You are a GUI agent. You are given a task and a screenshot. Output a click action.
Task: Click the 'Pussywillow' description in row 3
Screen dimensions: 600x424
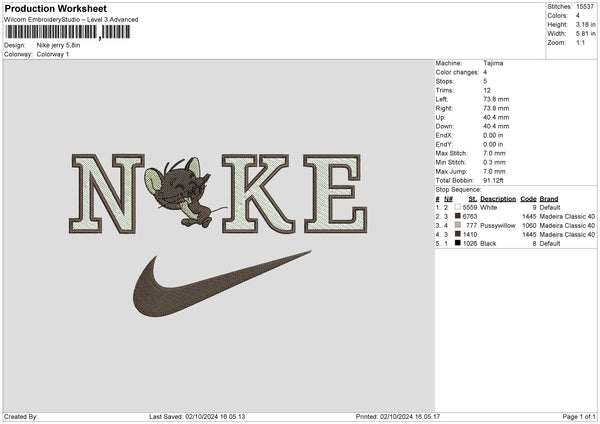pos(498,226)
